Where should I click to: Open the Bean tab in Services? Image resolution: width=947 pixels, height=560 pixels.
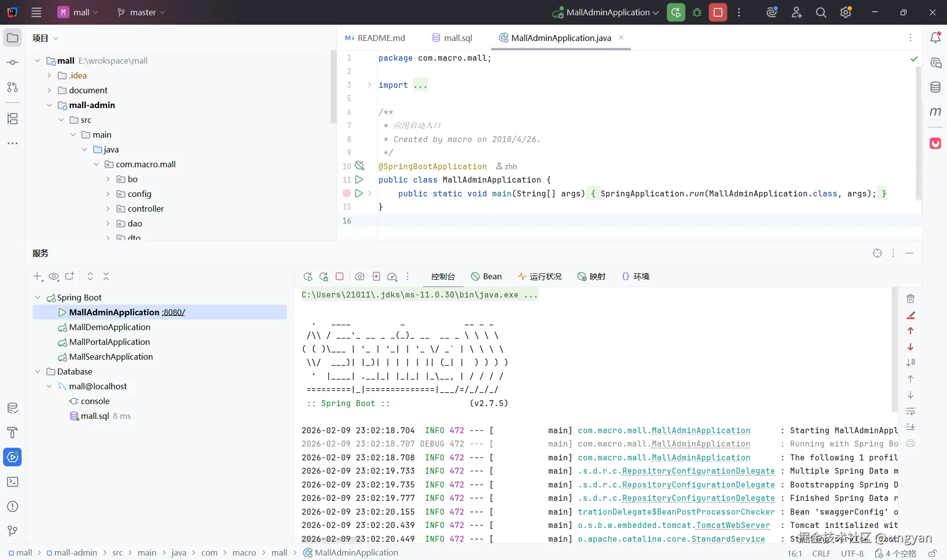coord(486,277)
